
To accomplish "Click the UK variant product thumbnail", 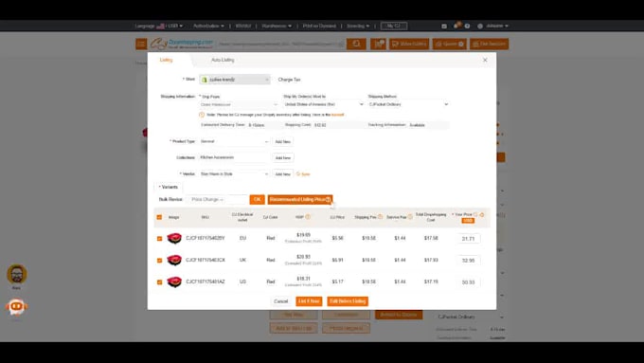I will [x=174, y=260].
